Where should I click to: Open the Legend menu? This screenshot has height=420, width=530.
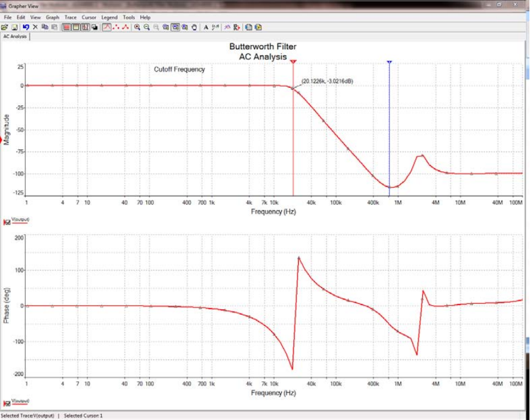click(x=109, y=17)
